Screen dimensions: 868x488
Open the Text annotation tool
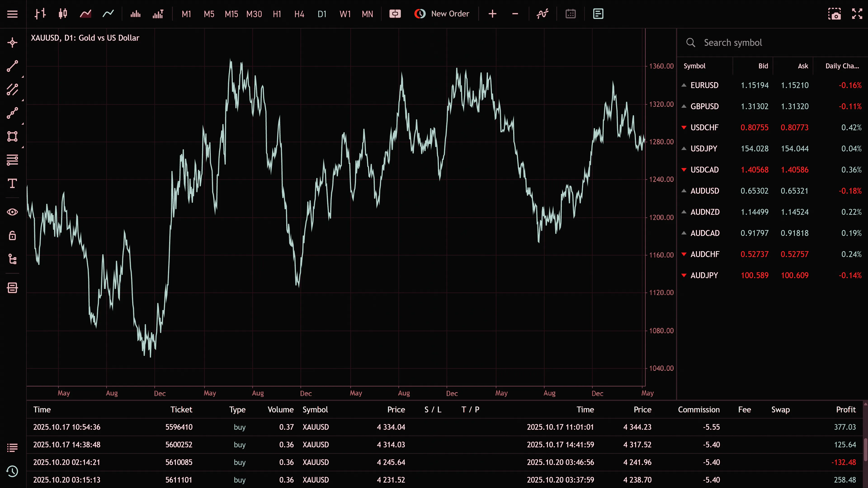point(12,183)
